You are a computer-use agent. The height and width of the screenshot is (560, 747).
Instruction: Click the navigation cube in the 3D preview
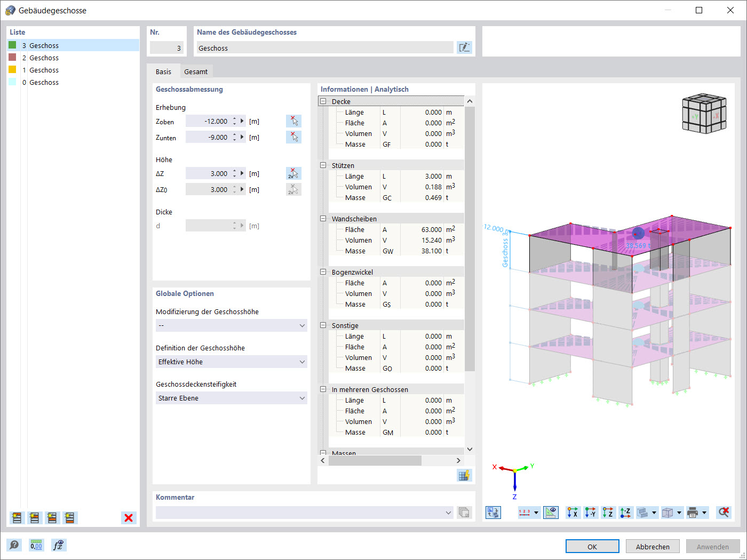pos(704,113)
